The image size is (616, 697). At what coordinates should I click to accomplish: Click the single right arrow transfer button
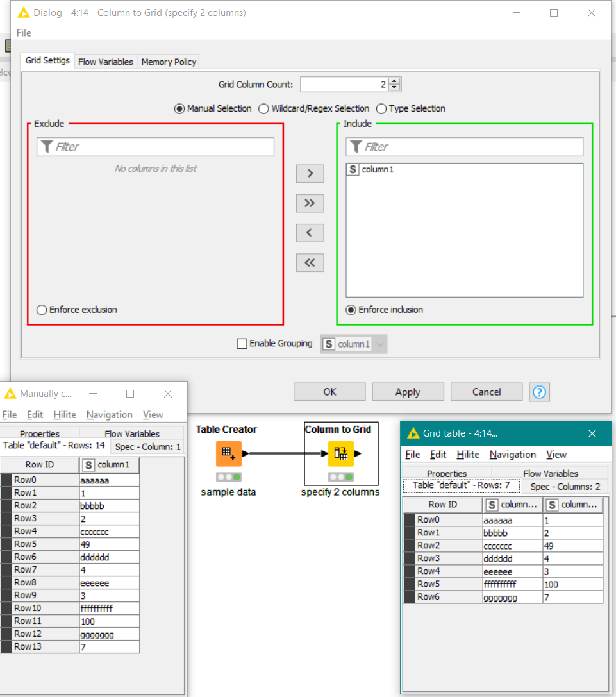[x=310, y=173]
